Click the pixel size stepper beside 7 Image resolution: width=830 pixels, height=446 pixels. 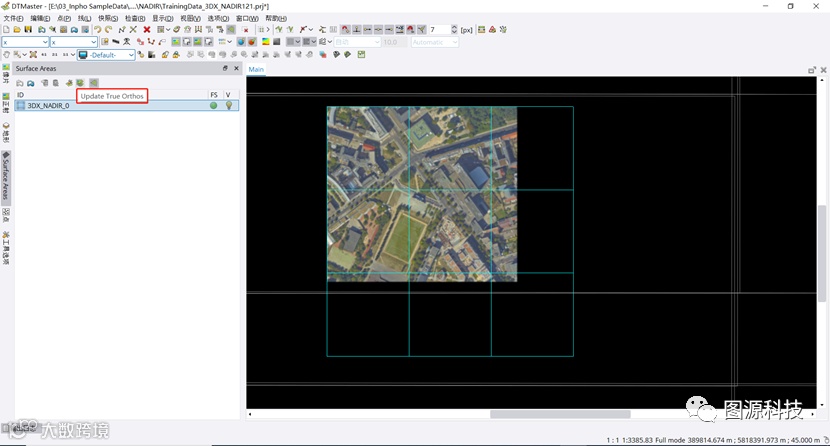(x=454, y=30)
